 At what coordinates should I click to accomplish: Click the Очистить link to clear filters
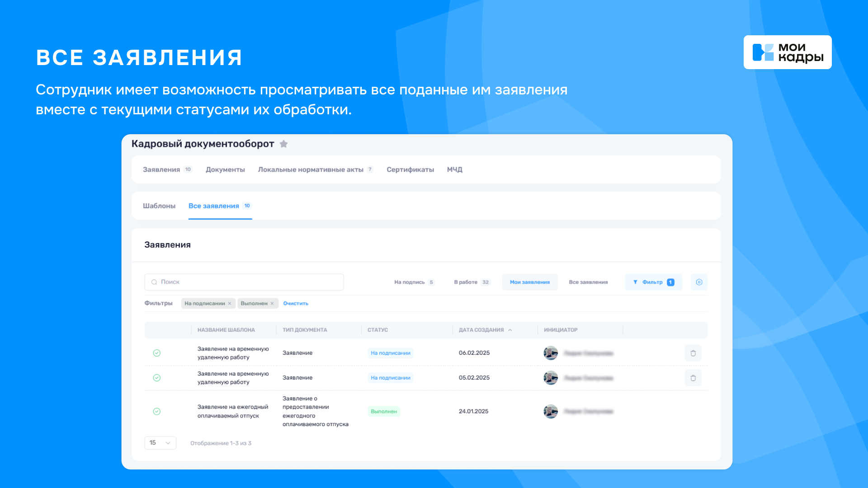coord(295,303)
